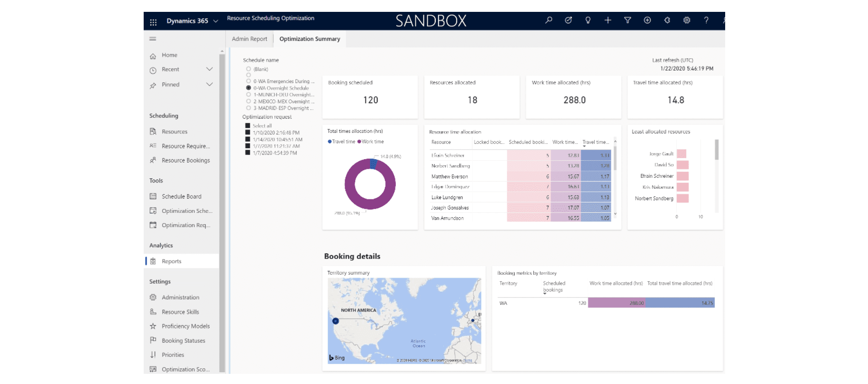
Task: Toggle the 1/7/2020 4:54:39 PM checkbox
Action: point(248,153)
